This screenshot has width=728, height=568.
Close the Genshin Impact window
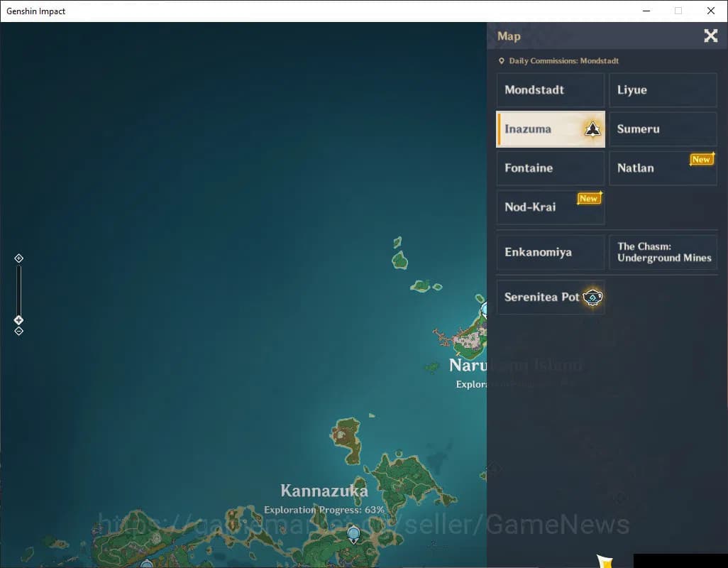711,11
